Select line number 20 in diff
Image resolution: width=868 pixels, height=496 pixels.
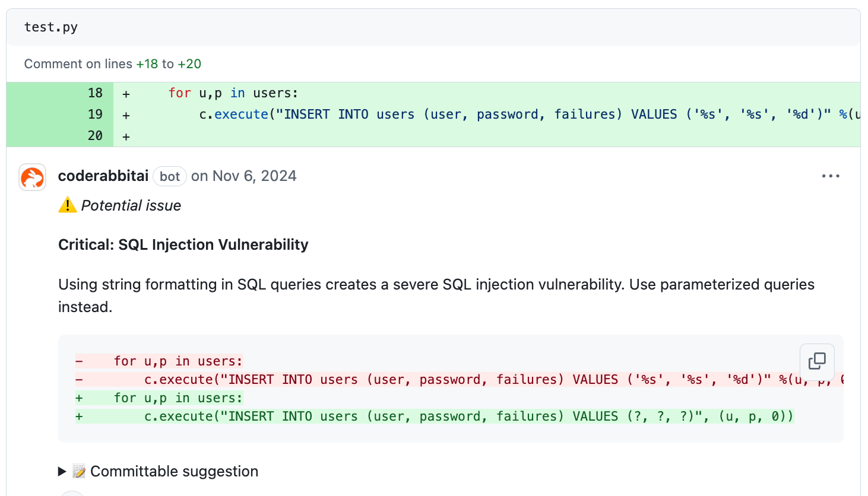point(95,136)
